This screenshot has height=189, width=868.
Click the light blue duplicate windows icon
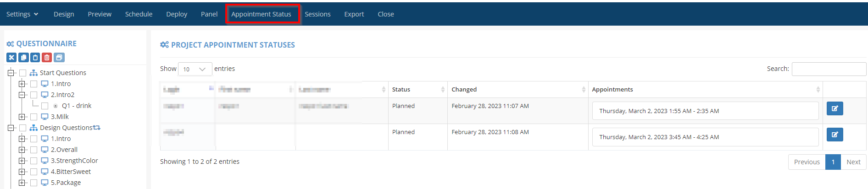[x=59, y=58]
